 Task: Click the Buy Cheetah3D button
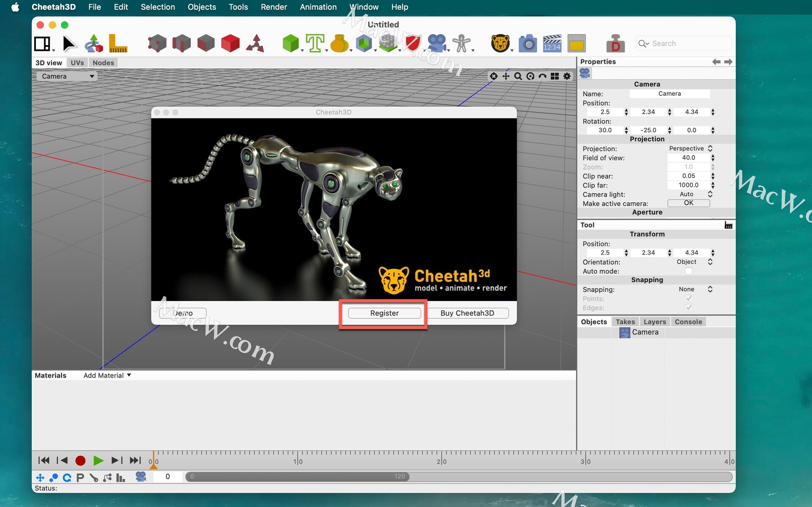[x=467, y=313]
